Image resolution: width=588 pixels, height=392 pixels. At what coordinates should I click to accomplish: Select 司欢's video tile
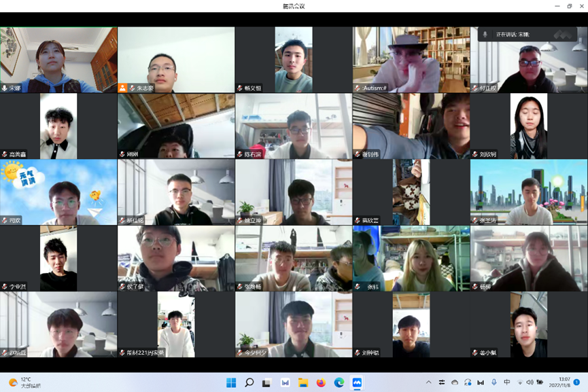tap(58, 192)
